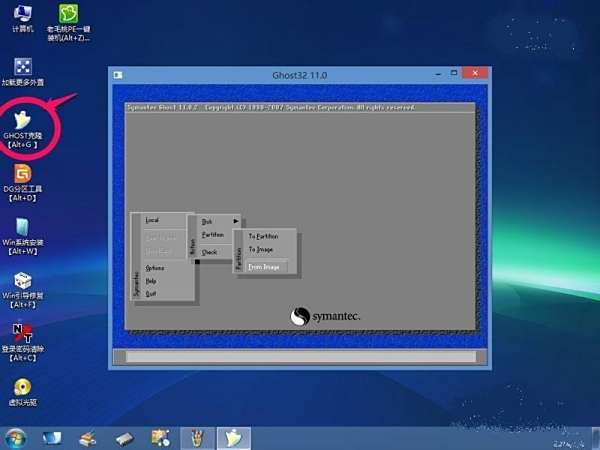Launch GHOST clone (Alt+G) desktop icon

23,129
